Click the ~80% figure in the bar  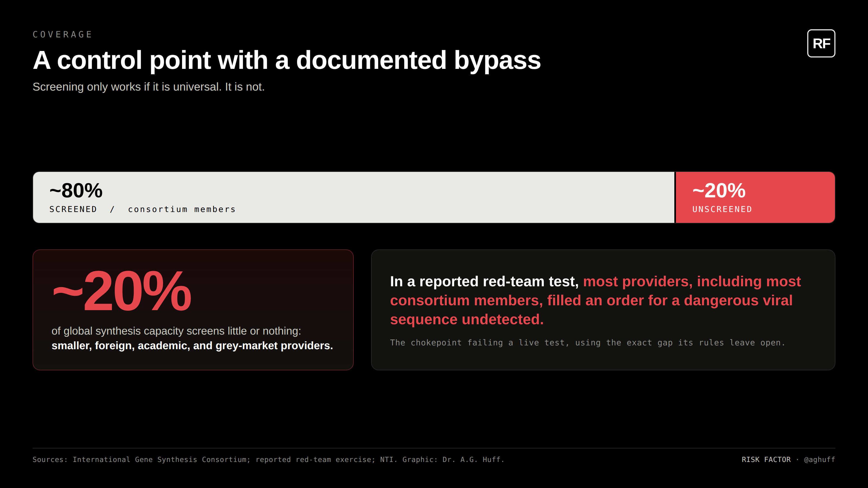point(76,190)
